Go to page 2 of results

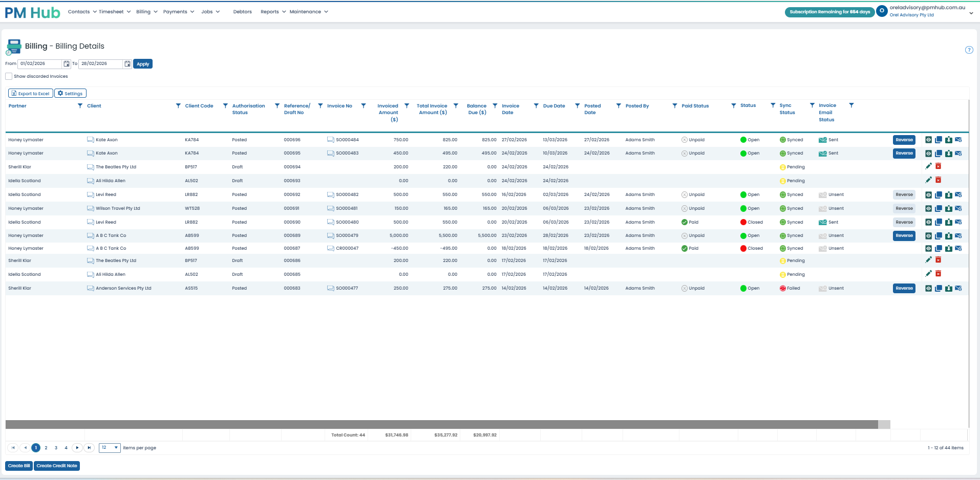(x=46, y=448)
